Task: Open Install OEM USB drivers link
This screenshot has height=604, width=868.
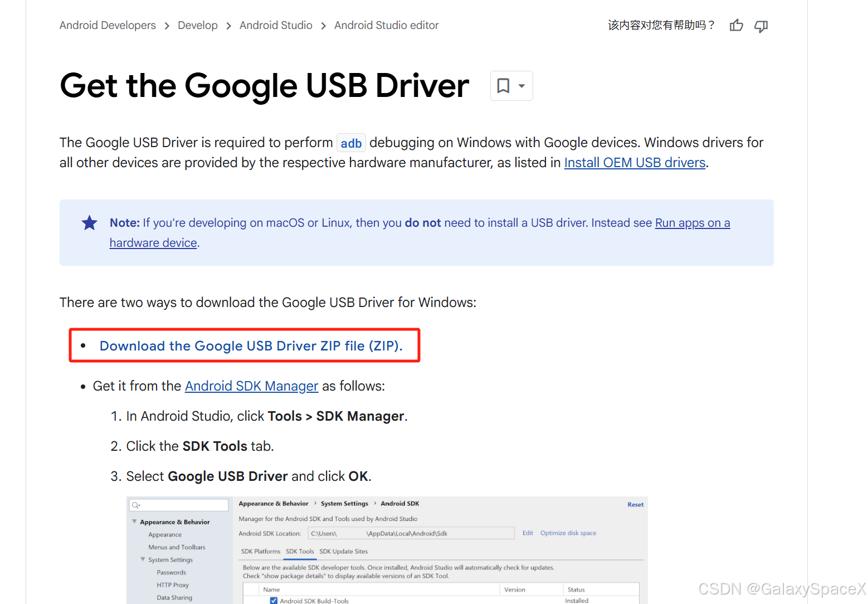Action: tap(635, 163)
